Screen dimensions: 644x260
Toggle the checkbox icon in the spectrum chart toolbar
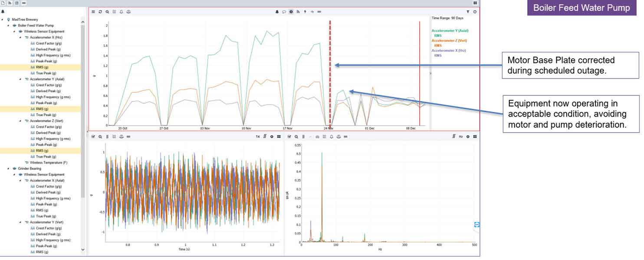click(289, 136)
